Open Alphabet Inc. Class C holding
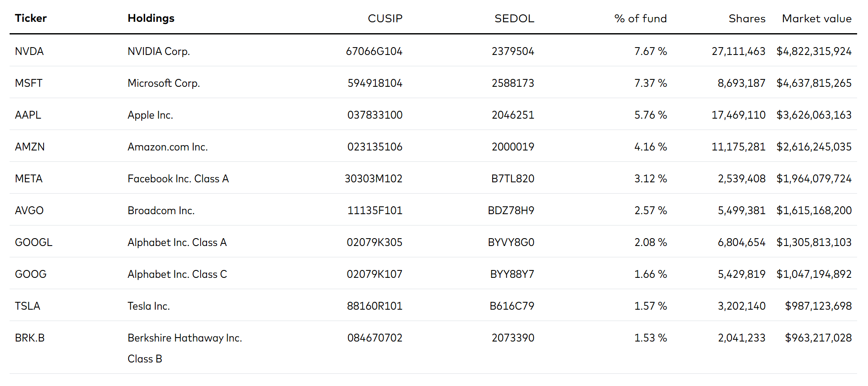The height and width of the screenshot is (386, 868). (177, 274)
